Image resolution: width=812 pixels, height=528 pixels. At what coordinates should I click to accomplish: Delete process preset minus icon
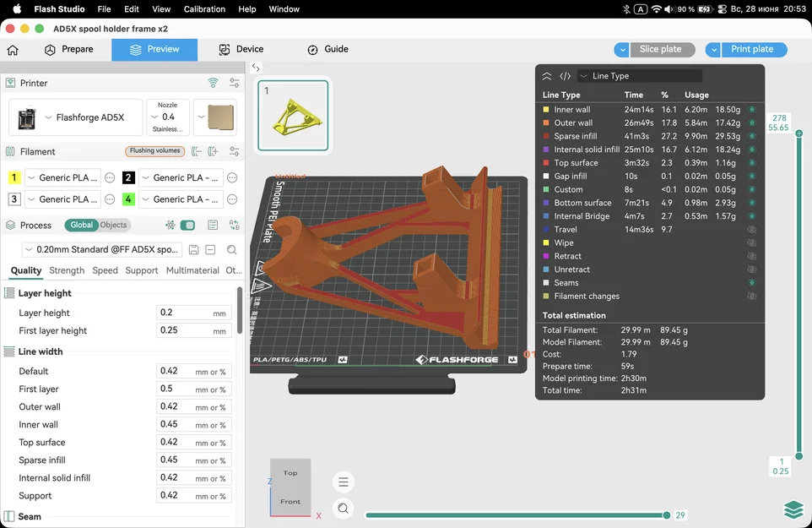[x=210, y=250]
